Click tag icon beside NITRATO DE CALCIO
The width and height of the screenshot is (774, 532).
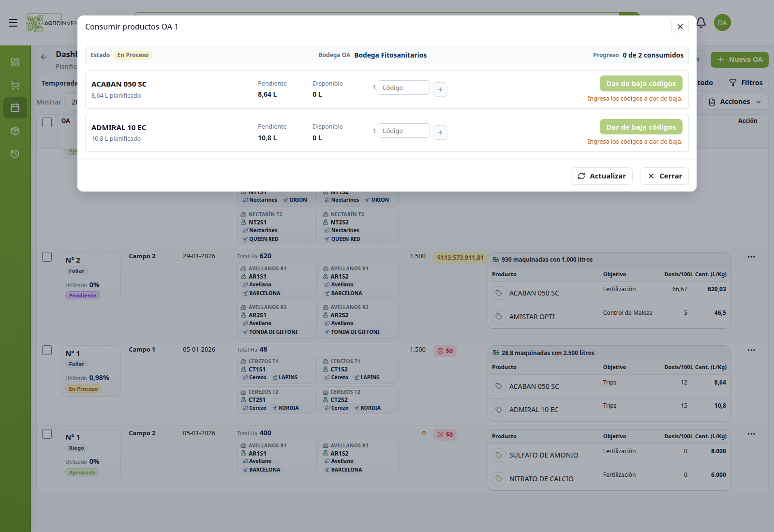pos(498,479)
